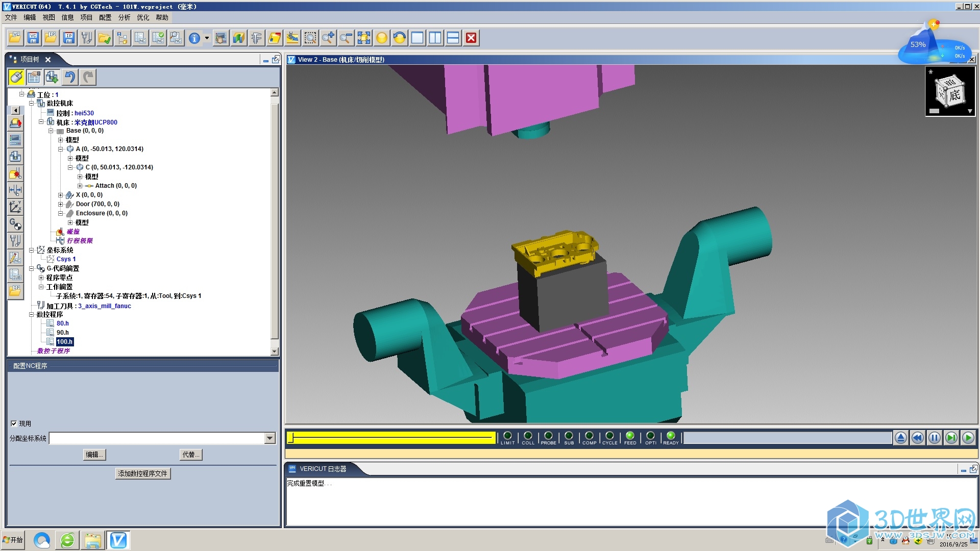This screenshot has width=980, height=551.
Task: Toggle the PROBE status light
Action: tap(548, 436)
